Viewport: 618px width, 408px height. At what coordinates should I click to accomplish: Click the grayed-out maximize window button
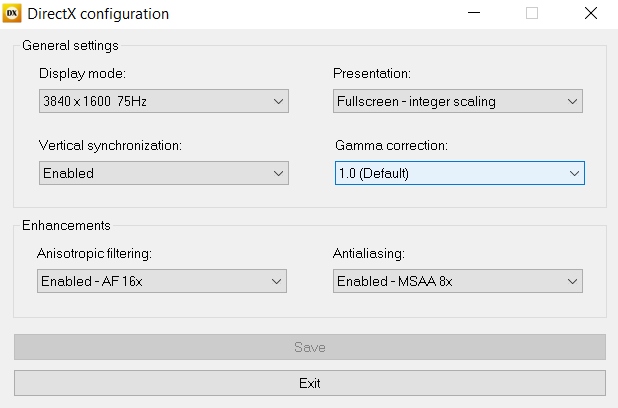click(x=531, y=14)
